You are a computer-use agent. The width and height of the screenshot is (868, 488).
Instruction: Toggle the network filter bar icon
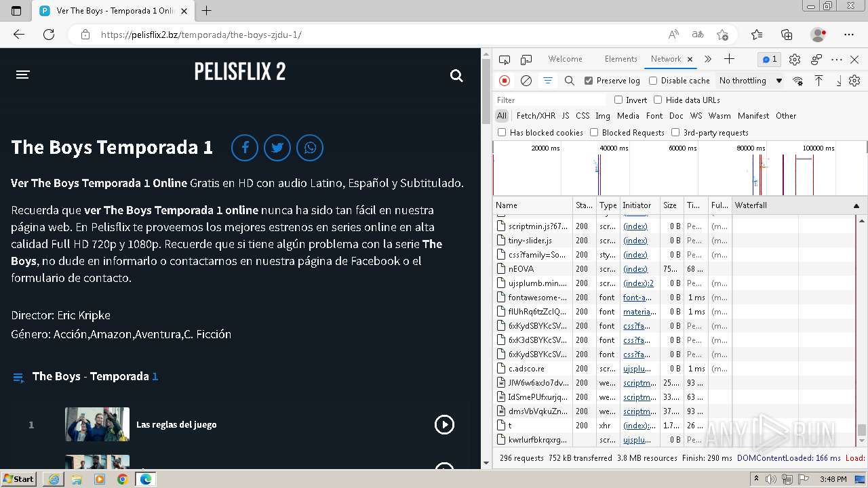pos(547,81)
